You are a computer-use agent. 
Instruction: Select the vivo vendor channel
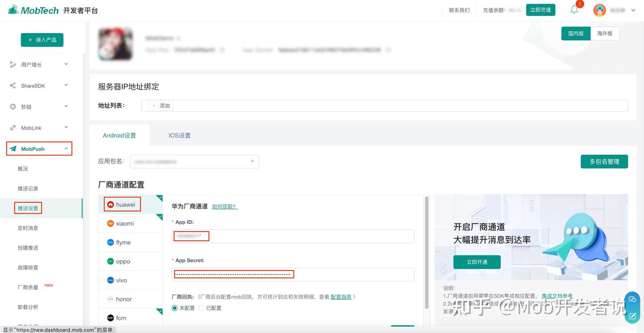tap(131, 280)
